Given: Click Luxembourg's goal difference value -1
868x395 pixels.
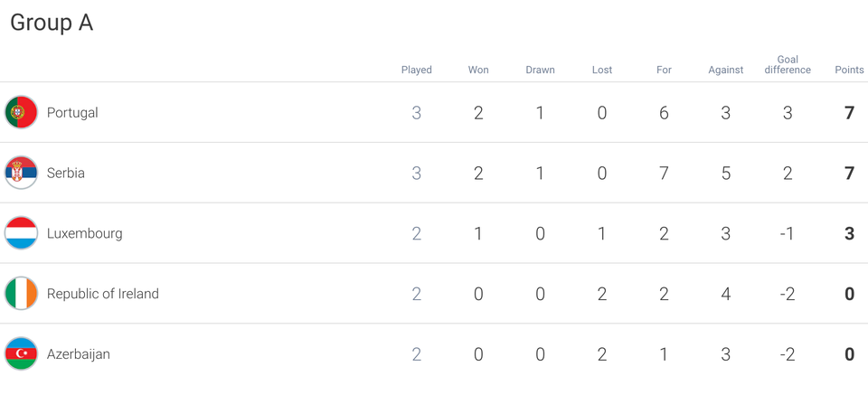Looking at the screenshot, I should (x=787, y=233).
